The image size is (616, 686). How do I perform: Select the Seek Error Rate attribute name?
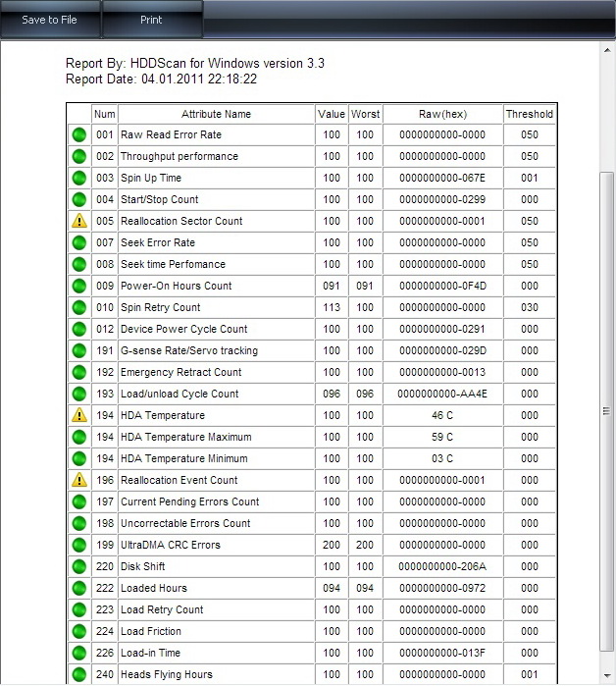click(x=158, y=242)
